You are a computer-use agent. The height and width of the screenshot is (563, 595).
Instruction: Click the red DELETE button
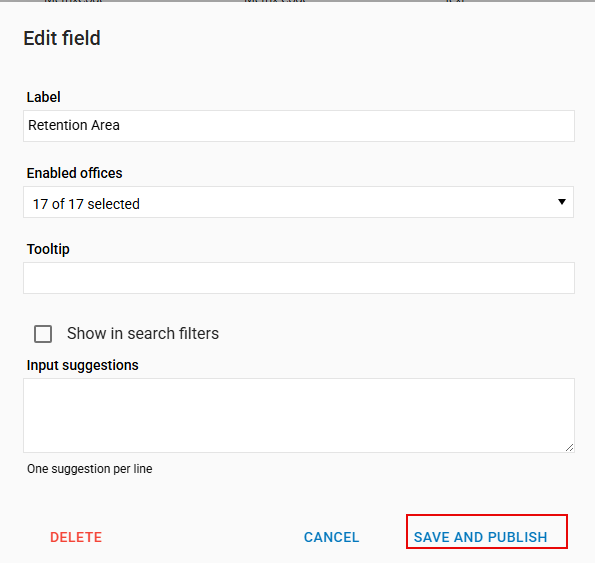pos(76,537)
